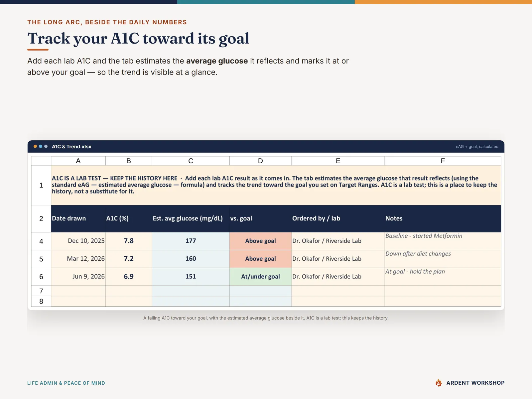Click the 'Track your A1C toward its goal' heading
This screenshot has height=399, width=532.
[138, 38]
